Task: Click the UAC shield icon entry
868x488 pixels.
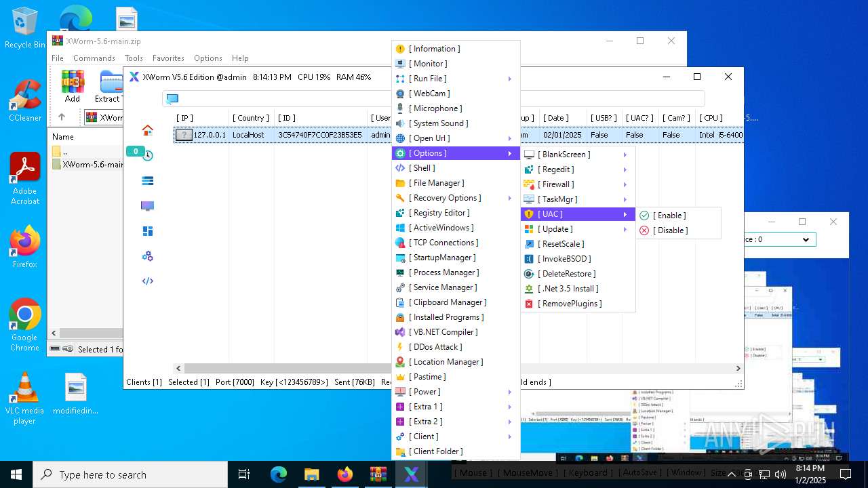Action: tap(529, 214)
